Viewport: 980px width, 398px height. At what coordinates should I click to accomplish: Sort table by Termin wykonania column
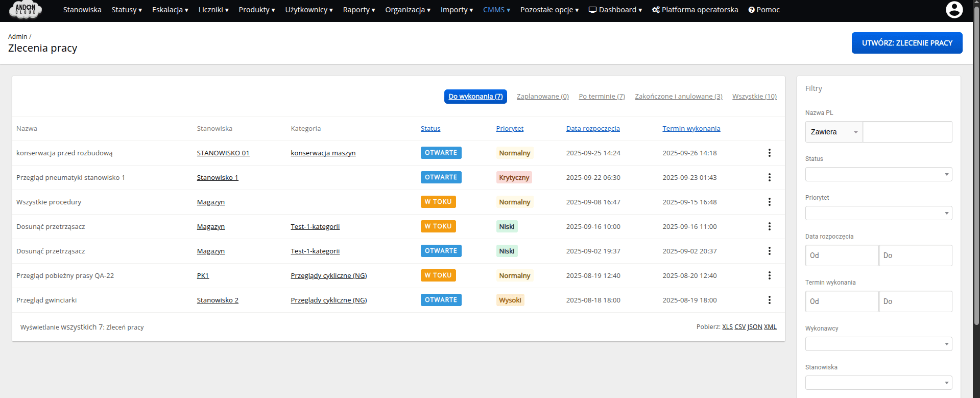pos(691,129)
